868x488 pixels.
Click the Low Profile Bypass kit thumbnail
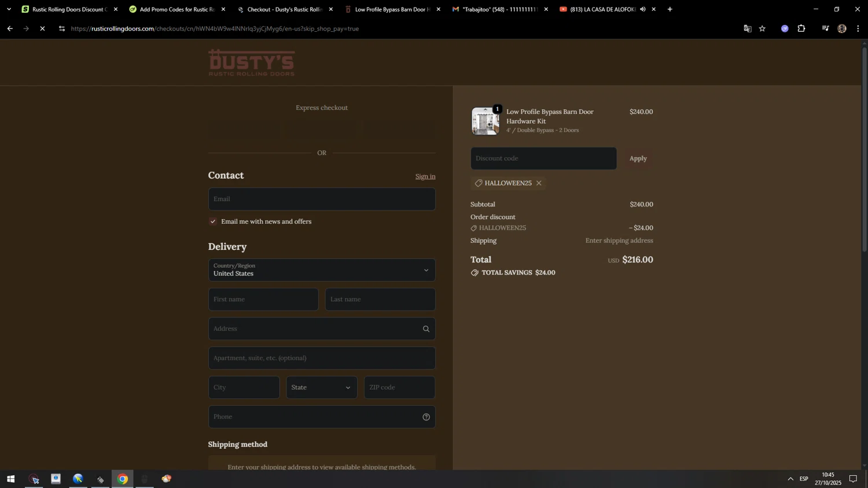tap(485, 121)
